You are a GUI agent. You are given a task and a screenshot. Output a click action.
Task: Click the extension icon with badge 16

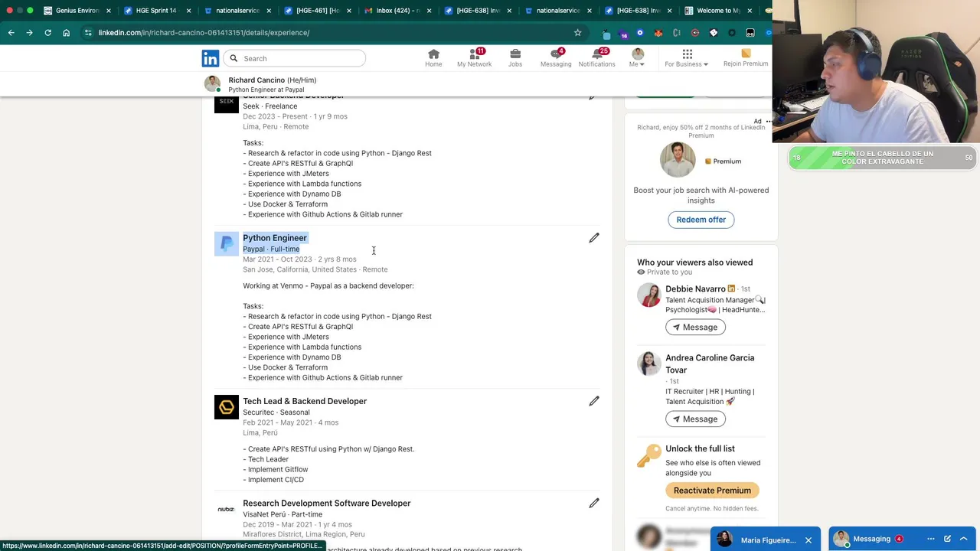(x=622, y=34)
